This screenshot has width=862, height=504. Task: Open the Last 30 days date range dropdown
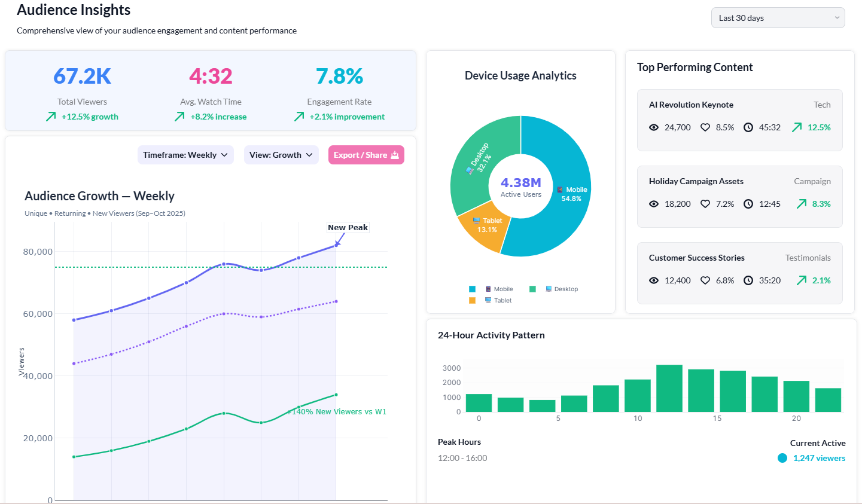(778, 18)
